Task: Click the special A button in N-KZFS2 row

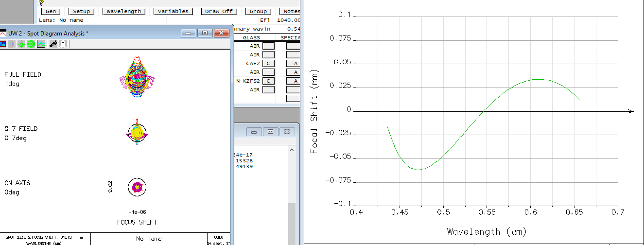Action: click(294, 81)
